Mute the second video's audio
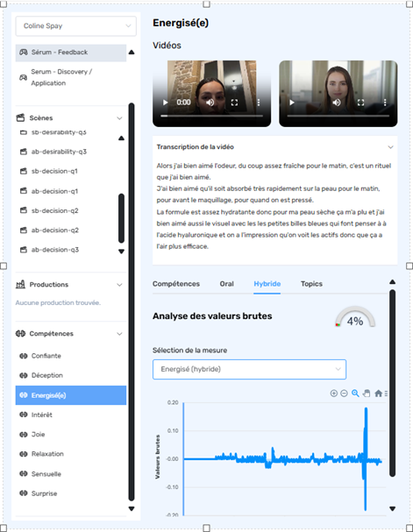Image resolution: width=413 pixels, height=532 pixels. 337,103
